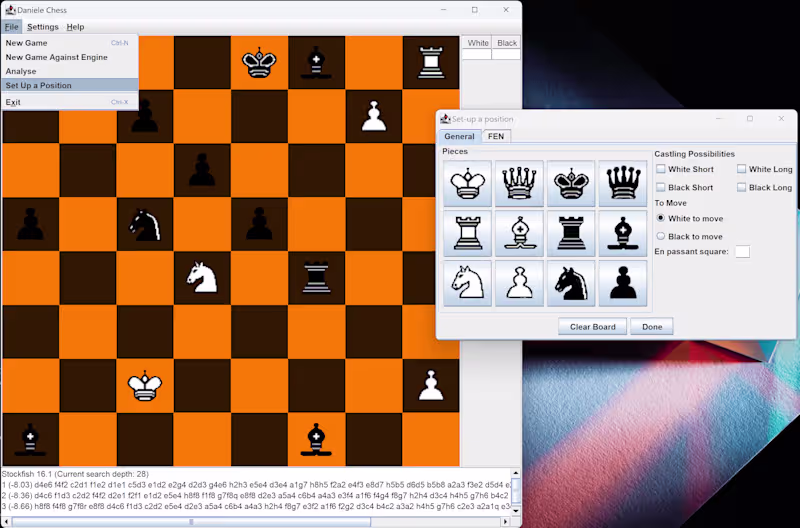Select the black rook in Pieces palette

[x=571, y=233]
